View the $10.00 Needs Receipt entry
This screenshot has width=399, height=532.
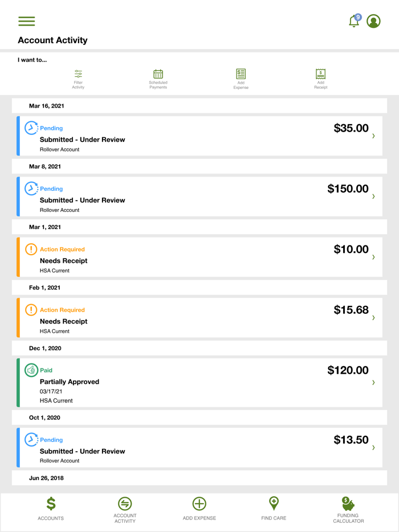[199, 257]
